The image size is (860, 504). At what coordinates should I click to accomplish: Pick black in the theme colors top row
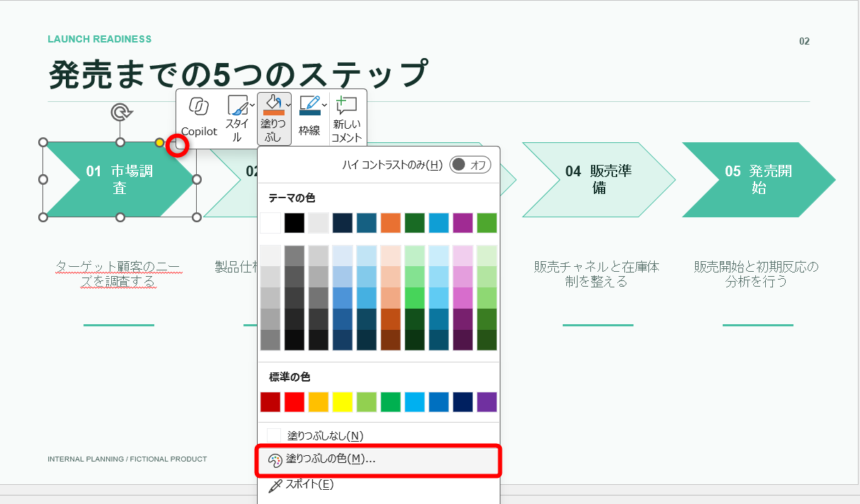(294, 223)
